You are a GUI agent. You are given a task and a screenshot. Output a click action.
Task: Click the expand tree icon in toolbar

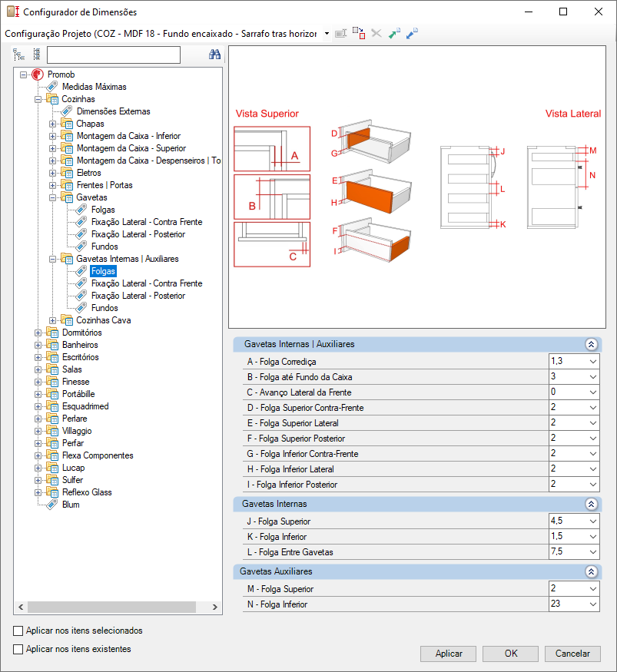click(x=18, y=55)
